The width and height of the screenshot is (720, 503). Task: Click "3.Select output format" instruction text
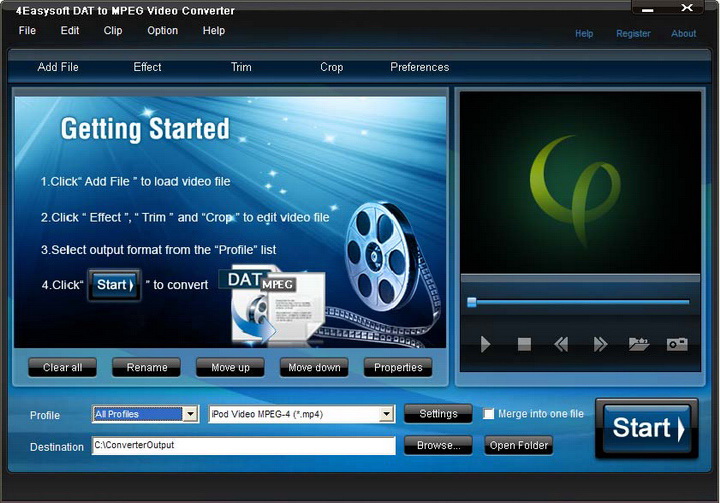click(x=158, y=250)
